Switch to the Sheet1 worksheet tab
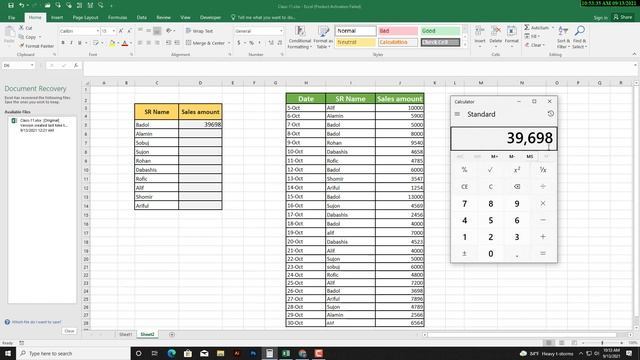Image resolution: width=640 pixels, height=360 pixels. [x=125, y=334]
